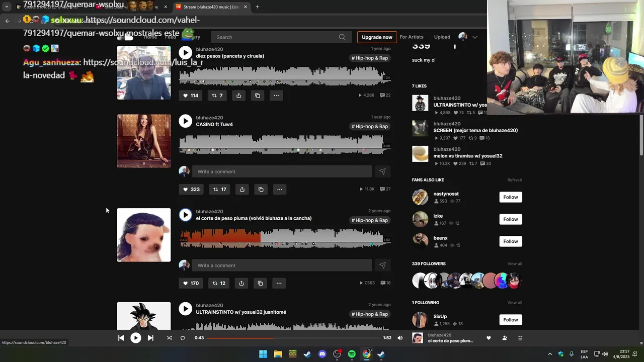Click the 'Upgrade now' button
The image size is (644, 362).
pos(377,37)
